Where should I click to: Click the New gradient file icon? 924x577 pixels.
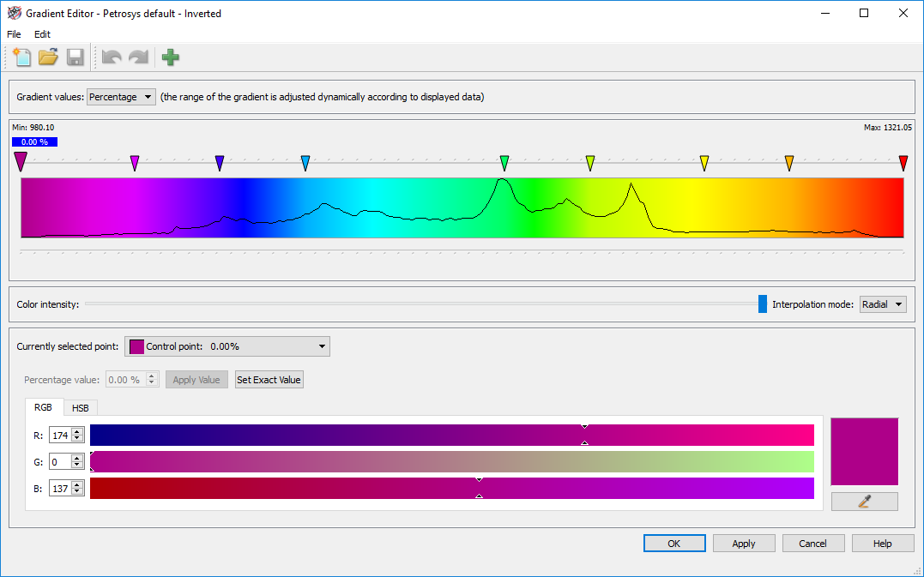(x=21, y=57)
